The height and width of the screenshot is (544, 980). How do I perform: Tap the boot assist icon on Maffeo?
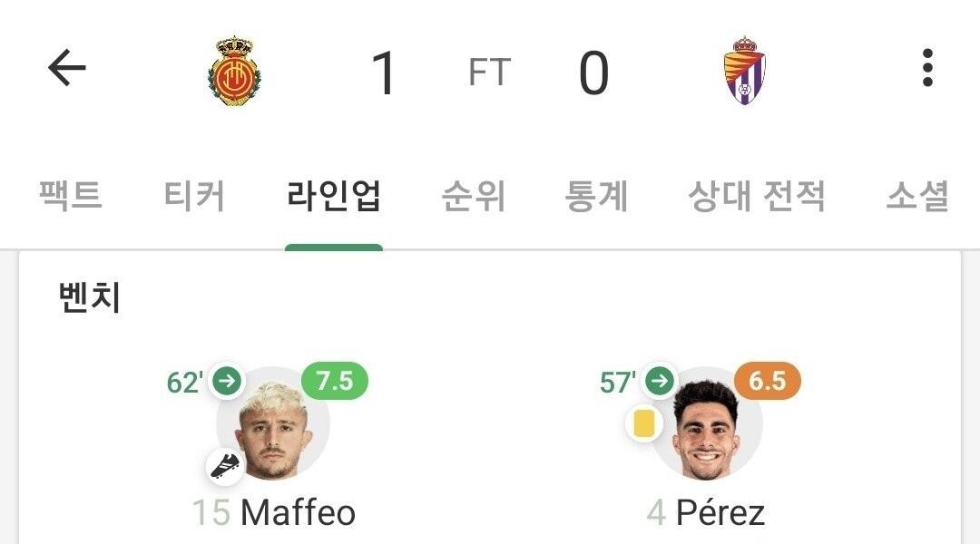pos(226,465)
